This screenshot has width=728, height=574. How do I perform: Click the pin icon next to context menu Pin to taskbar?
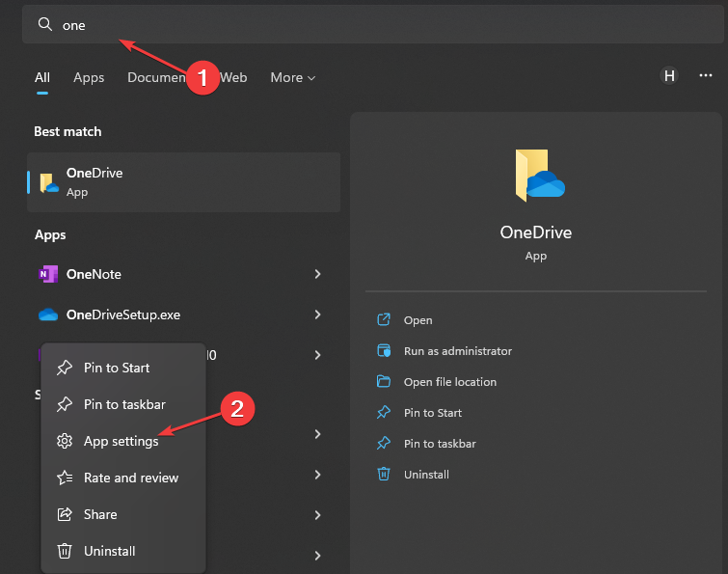click(65, 404)
